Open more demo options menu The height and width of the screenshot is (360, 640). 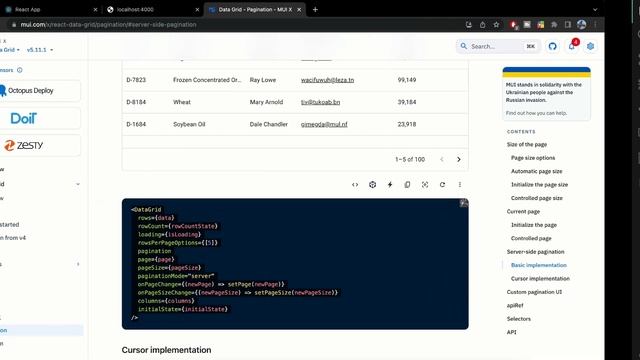(460, 184)
